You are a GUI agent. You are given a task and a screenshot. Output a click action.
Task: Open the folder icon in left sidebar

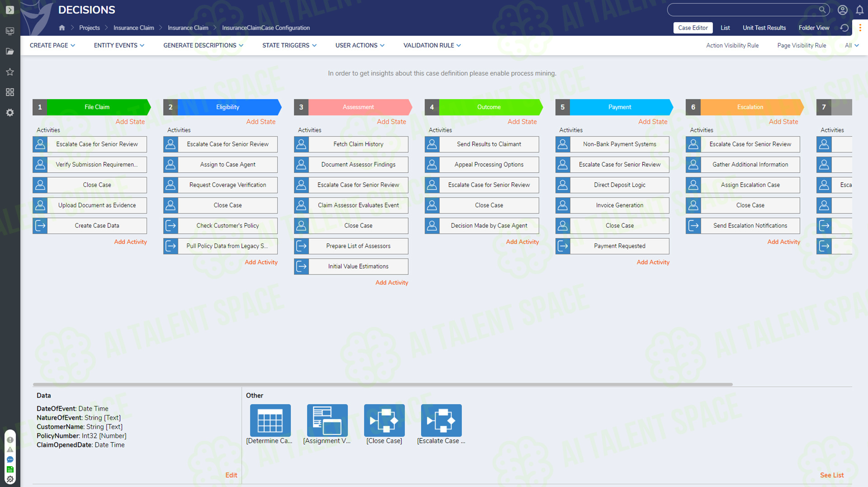(10, 52)
